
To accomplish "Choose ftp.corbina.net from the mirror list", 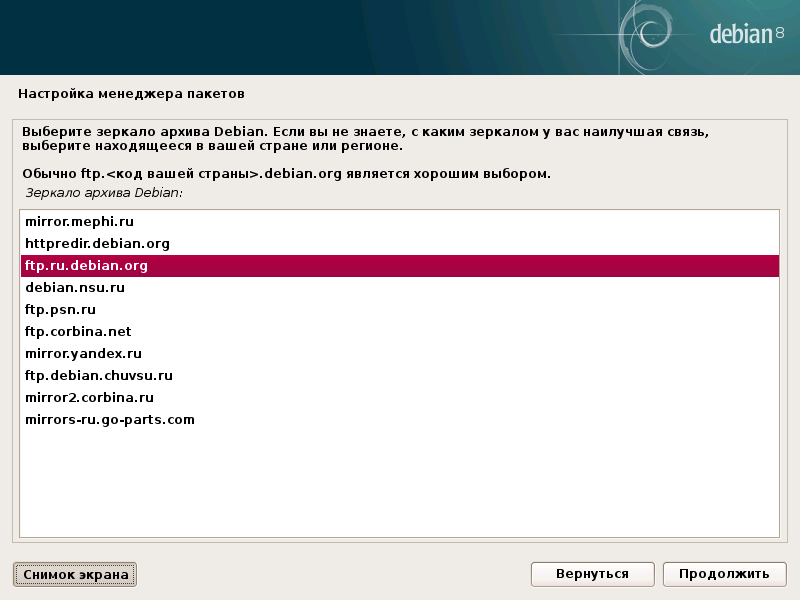I will point(76,331).
